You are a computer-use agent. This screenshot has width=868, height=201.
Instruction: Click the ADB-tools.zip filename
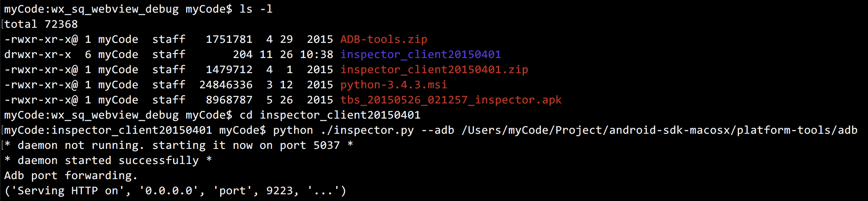[x=384, y=40]
